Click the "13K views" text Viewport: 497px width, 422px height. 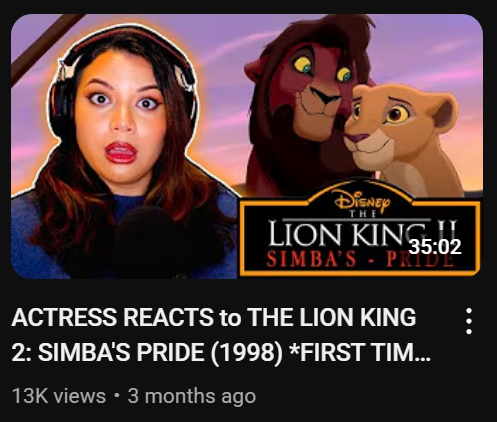[x=59, y=396]
